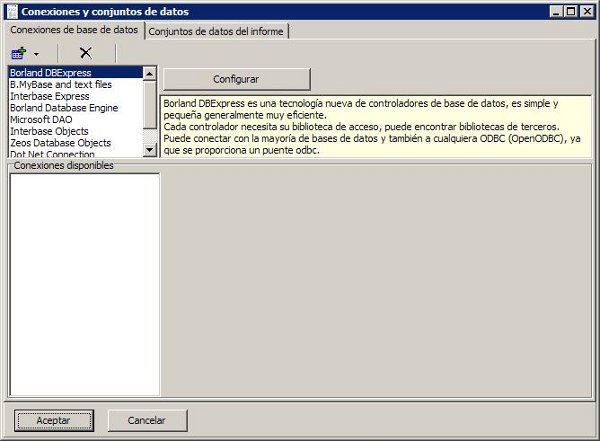Close the Conexiones y conjuntos dialog
The height and width of the screenshot is (441, 600).
click(587, 11)
